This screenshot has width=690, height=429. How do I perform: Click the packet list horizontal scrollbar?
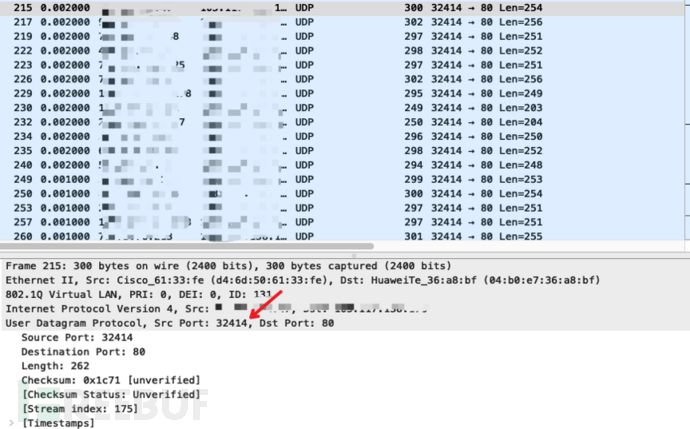pyautogui.click(x=187, y=246)
